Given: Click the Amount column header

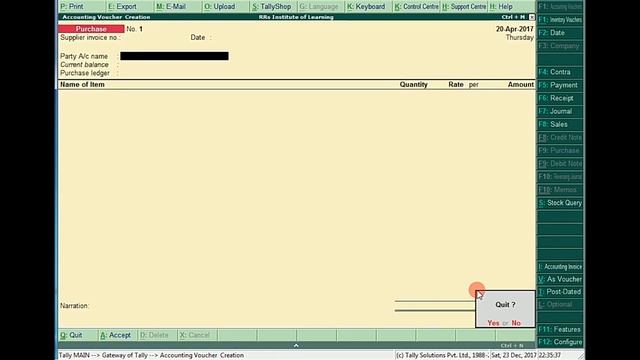Looking at the screenshot, I should [521, 84].
